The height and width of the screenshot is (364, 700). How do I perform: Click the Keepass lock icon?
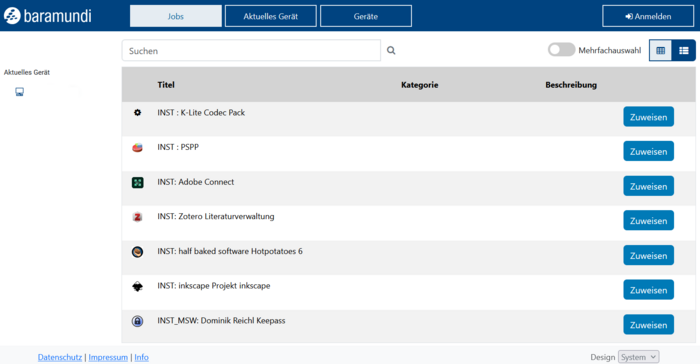point(138,321)
